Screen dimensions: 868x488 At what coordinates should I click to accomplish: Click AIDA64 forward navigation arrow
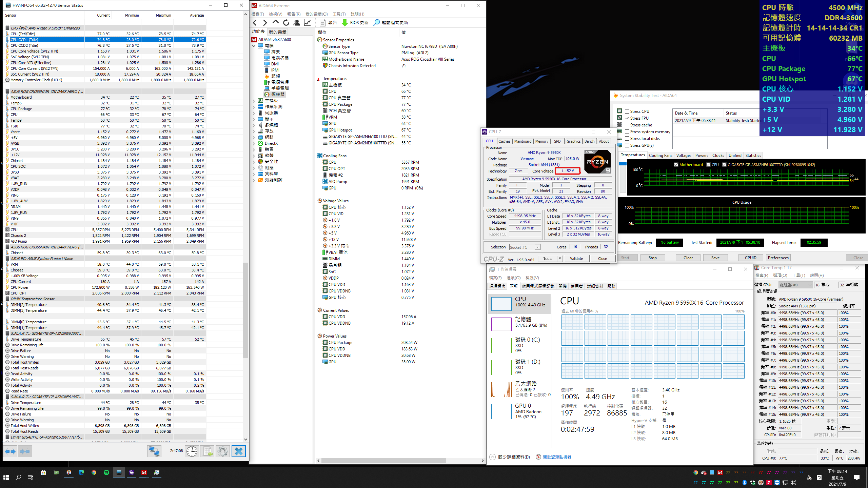265,22
